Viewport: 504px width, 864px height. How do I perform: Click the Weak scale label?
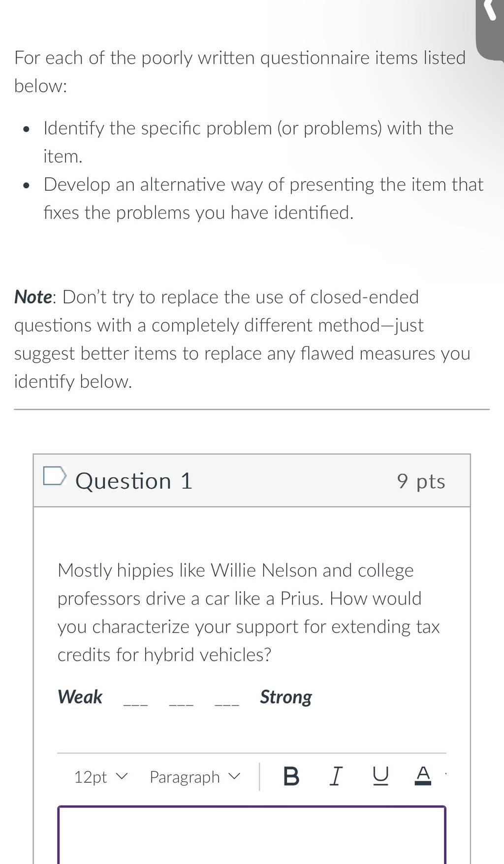(80, 697)
